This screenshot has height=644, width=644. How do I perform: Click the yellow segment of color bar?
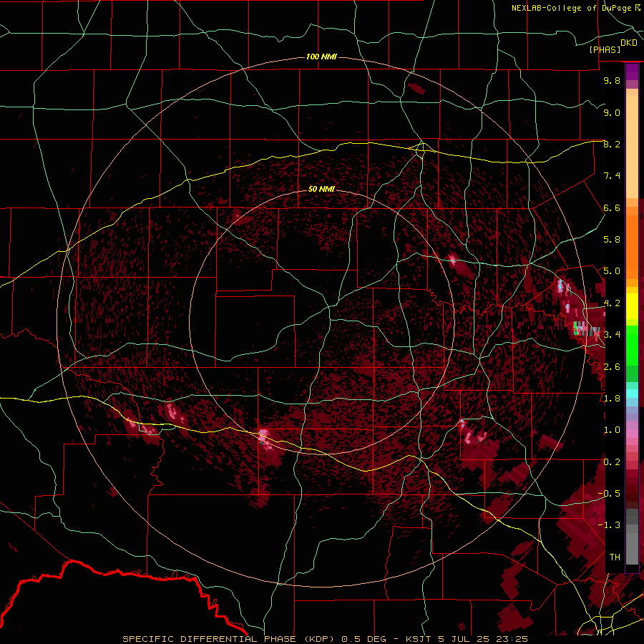tap(632, 306)
